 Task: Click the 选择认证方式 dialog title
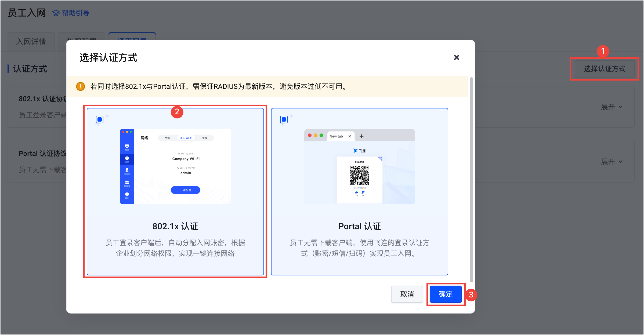[x=108, y=57]
